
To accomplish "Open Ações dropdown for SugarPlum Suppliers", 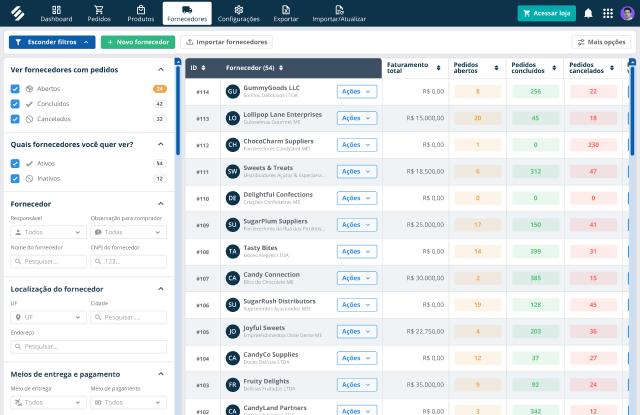I will pyautogui.click(x=357, y=225).
